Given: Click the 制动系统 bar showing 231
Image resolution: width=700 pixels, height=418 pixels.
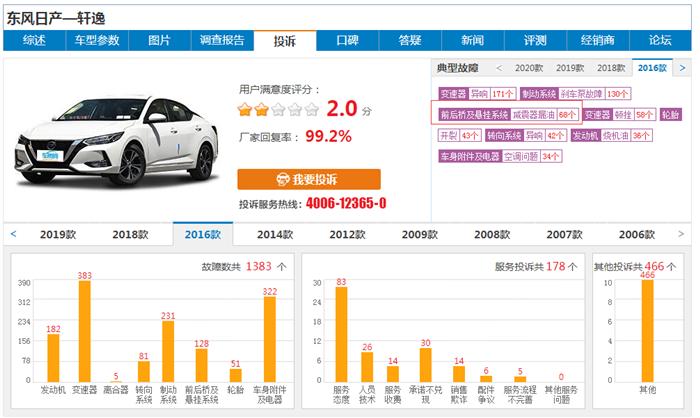Looking at the screenshot, I should coord(168,351).
